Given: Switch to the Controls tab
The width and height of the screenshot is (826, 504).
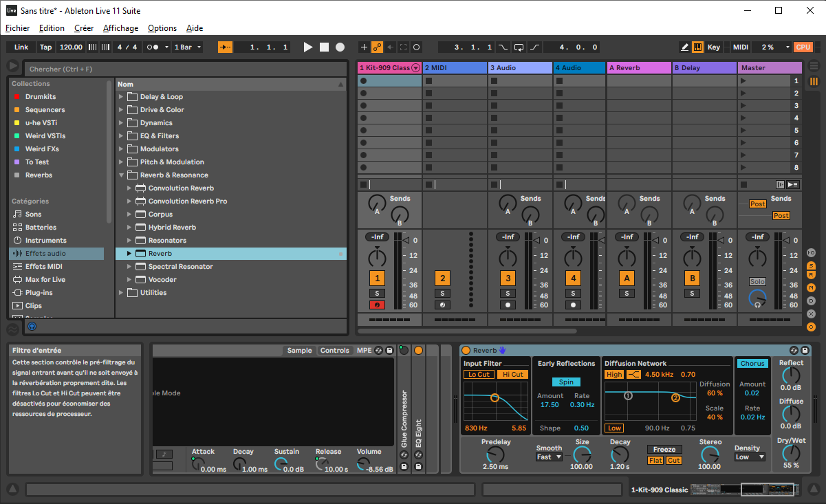Looking at the screenshot, I should pos(335,351).
